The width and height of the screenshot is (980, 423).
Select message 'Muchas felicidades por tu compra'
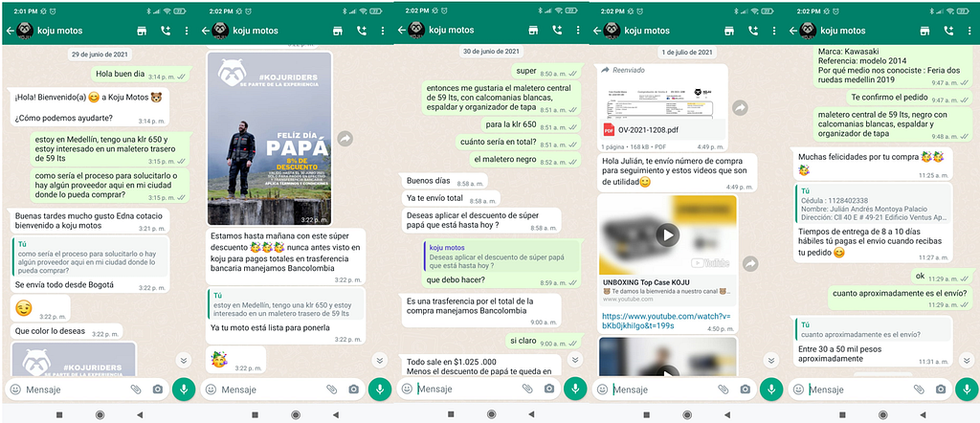pos(873,163)
